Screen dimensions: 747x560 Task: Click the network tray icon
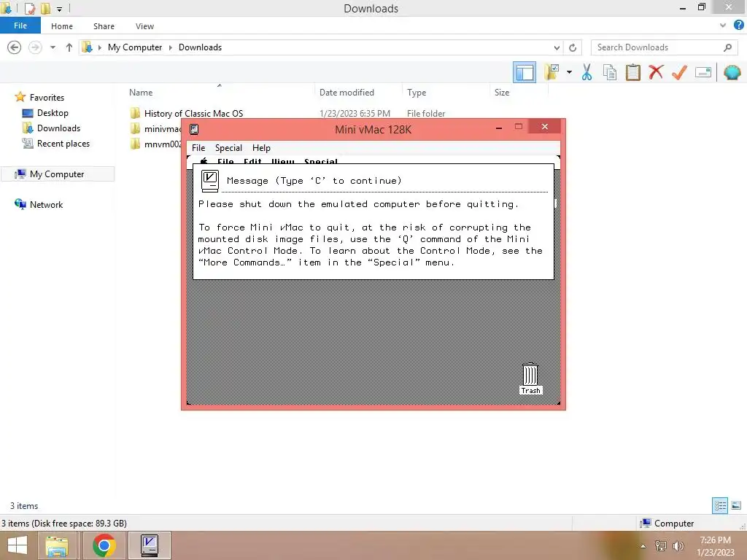(x=660, y=546)
